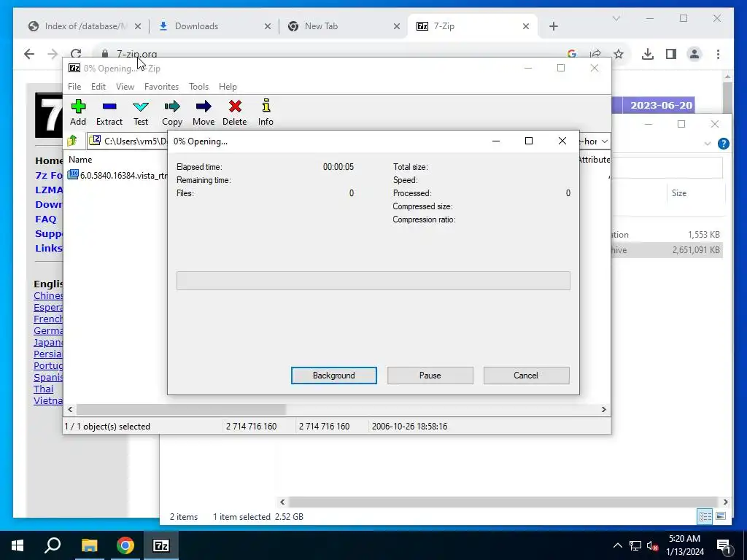The height and width of the screenshot is (560, 747).
Task: Click the muted volume tray icon
Action: [x=652, y=545]
